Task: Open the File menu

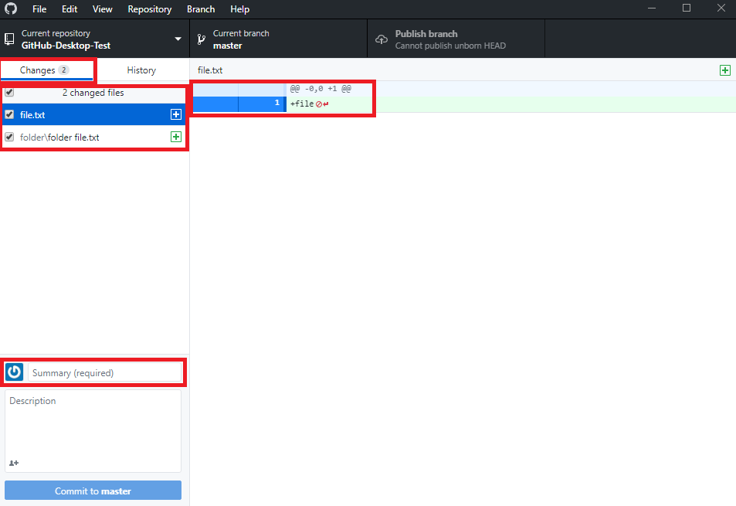Action: (39, 9)
